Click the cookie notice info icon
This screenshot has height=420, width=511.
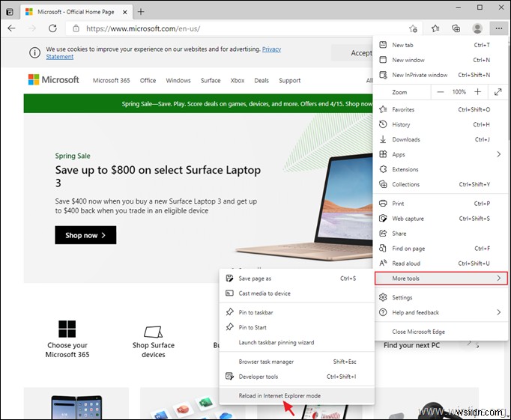34,52
